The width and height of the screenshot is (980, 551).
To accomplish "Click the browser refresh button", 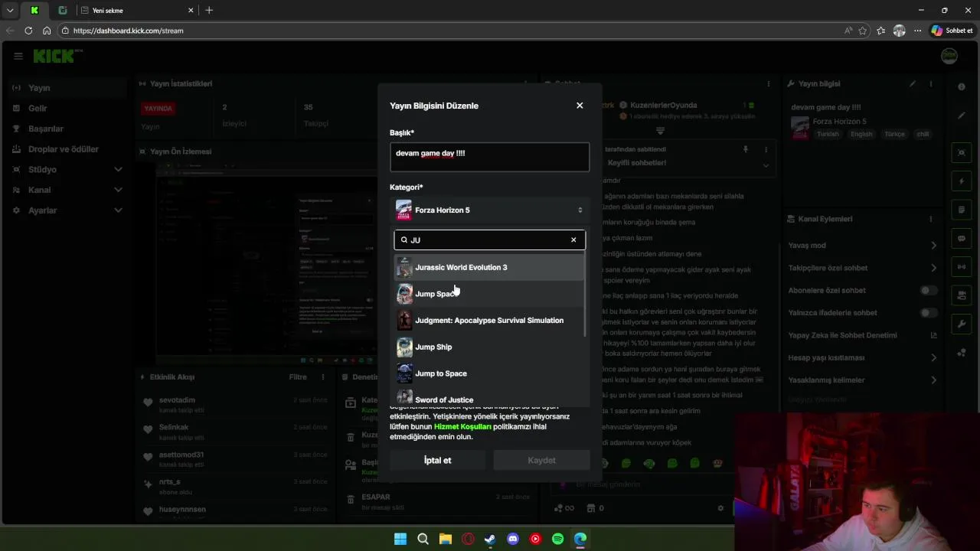I will click(x=28, y=31).
